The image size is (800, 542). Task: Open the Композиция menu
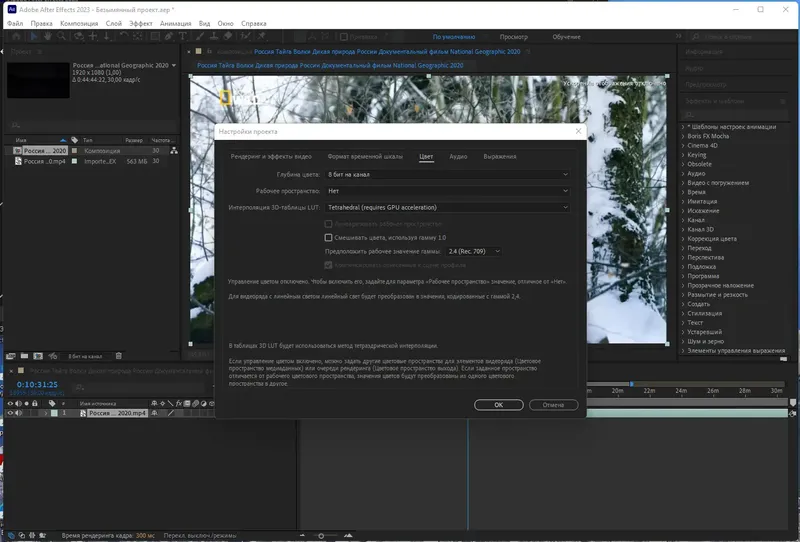point(79,23)
